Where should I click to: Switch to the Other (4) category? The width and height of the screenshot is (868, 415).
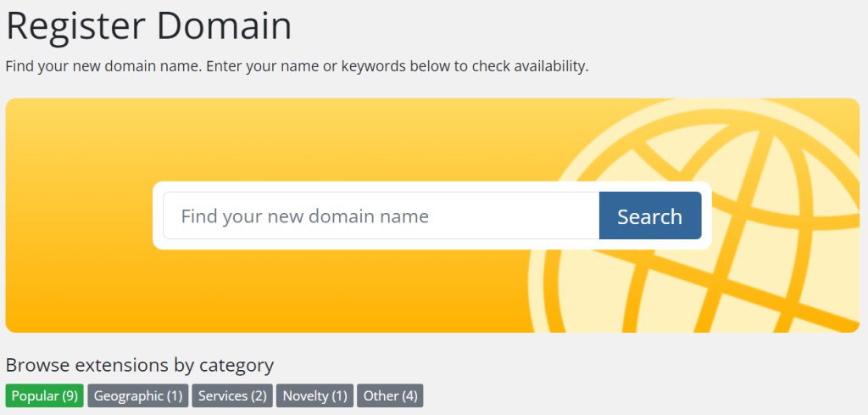tap(390, 395)
